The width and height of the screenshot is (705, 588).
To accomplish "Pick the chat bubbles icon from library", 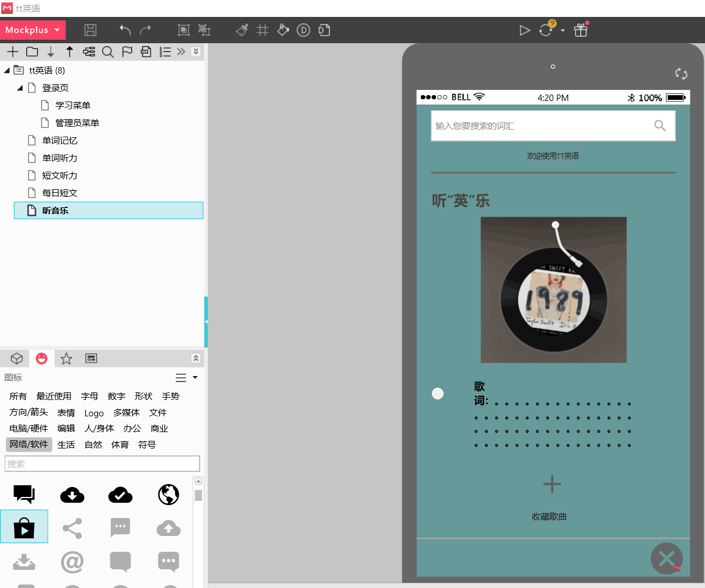I will click(x=24, y=495).
